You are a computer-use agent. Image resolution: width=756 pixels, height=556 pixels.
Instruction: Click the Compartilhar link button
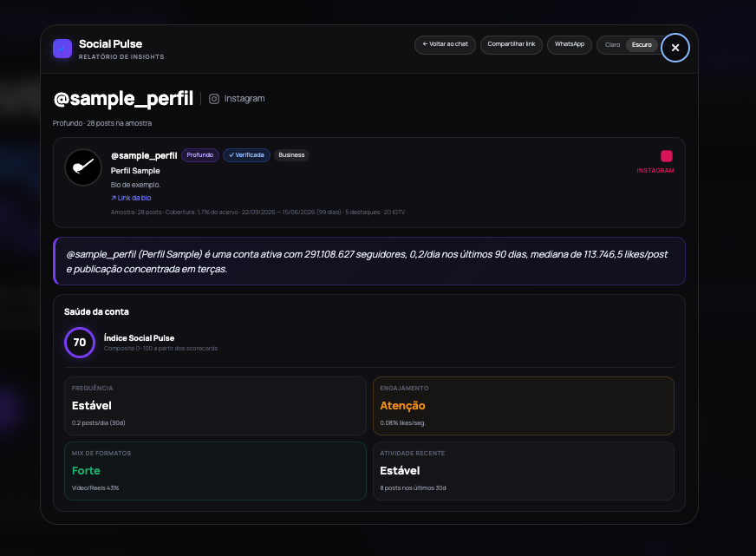(511, 44)
